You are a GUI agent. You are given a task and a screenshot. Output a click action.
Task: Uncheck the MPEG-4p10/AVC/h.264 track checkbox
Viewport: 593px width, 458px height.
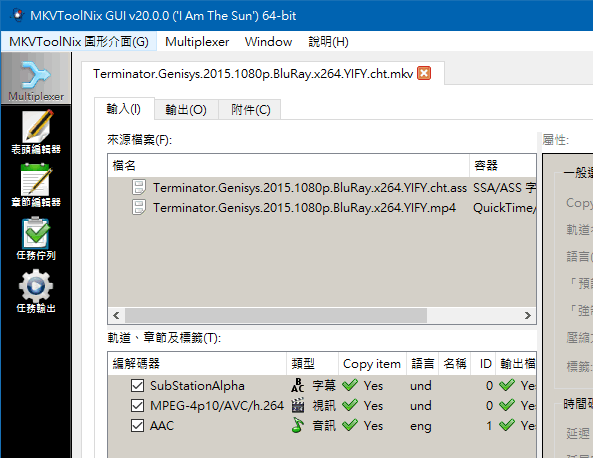137,405
